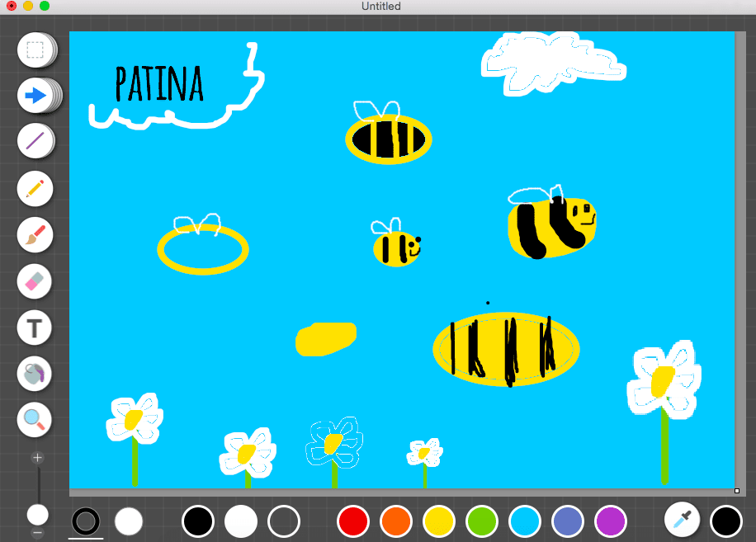Choose the blue arrow shape tool
Viewport: 756px width, 542px height.
coord(35,96)
